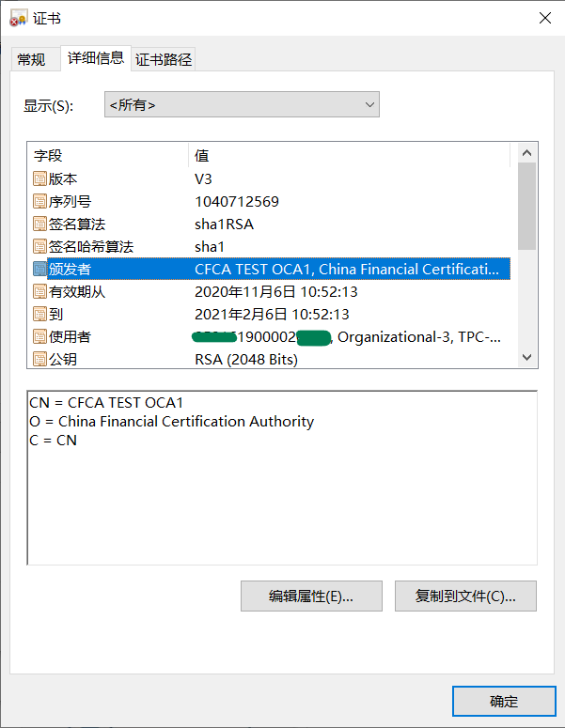Select the 有效期从 row label
This screenshot has width=565, height=728.
(x=77, y=291)
